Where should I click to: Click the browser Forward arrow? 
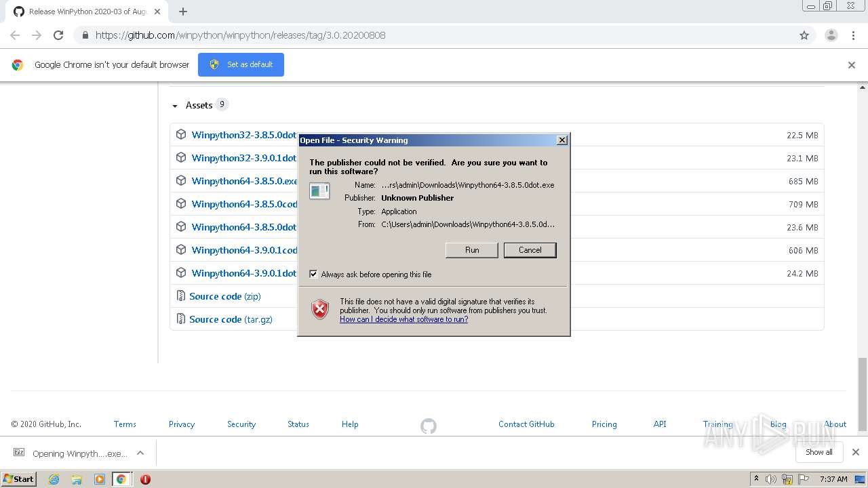[37, 35]
